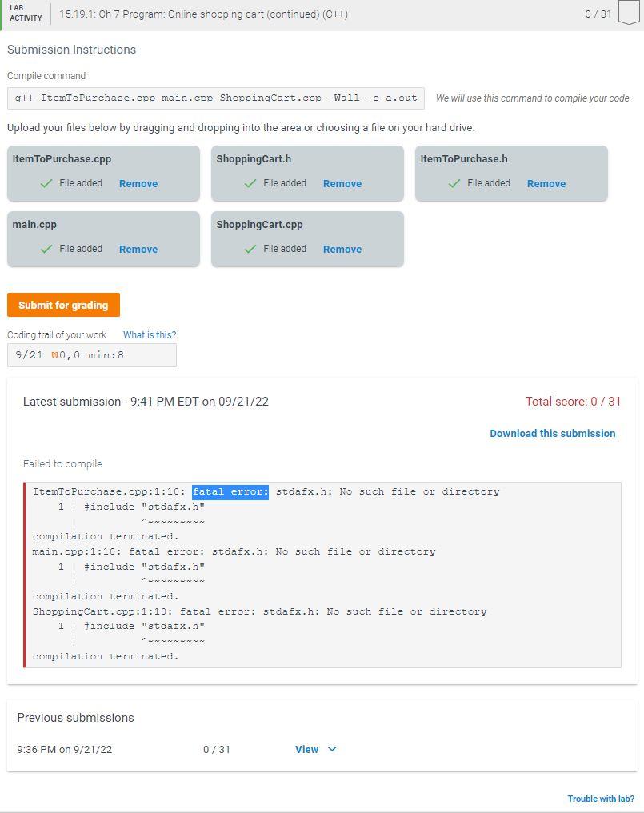Click the checkmark icon on main.cpp card
644x813 pixels.
(47, 249)
